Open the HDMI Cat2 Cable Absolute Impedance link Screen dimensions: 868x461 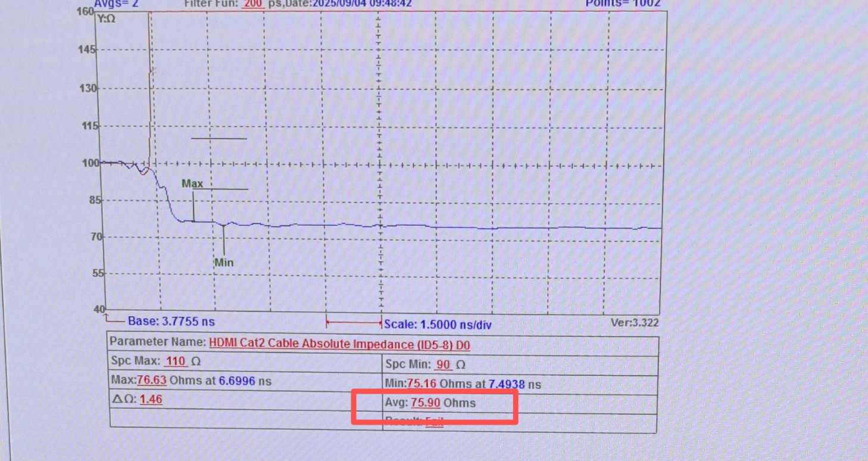[x=339, y=344]
